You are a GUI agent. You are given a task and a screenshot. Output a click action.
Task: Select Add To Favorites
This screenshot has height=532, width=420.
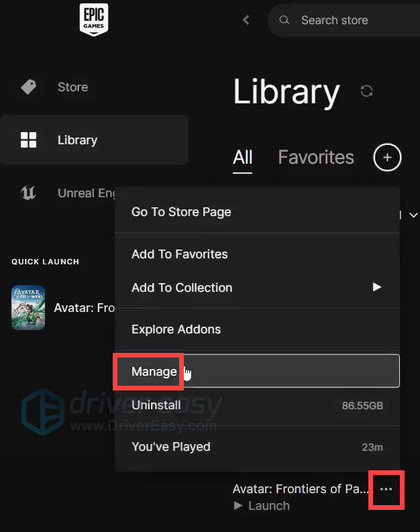click(x=257, y=254)
